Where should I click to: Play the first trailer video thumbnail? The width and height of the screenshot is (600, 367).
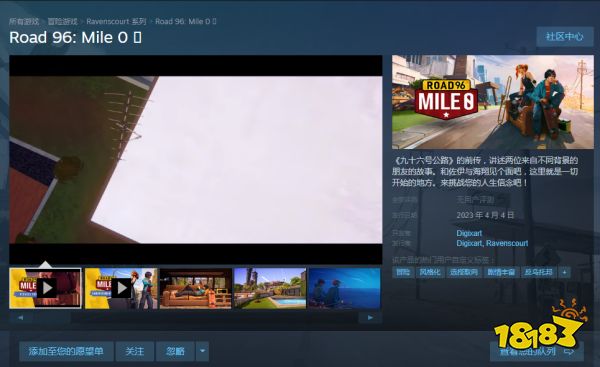point(46,288)
